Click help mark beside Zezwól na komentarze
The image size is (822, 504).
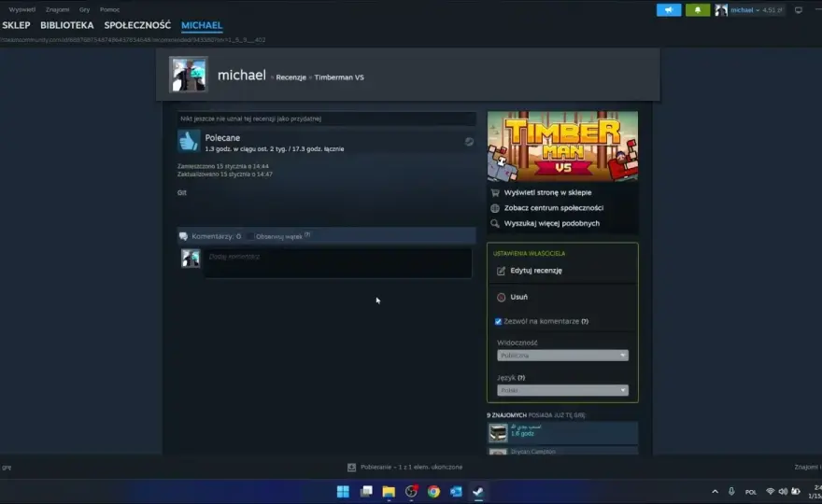click(585, 322)
